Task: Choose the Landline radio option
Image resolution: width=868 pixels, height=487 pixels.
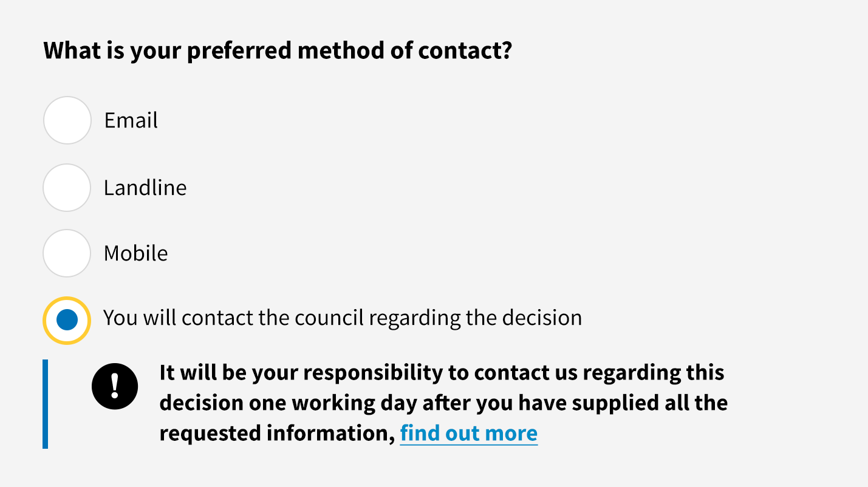Action: (67, 188)
